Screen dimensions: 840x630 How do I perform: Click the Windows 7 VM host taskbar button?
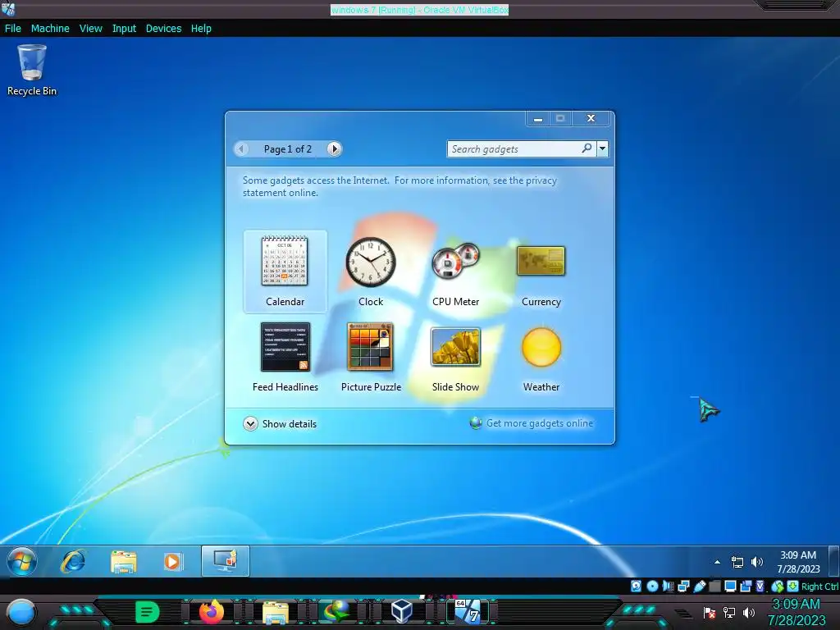pyautogui.click(x=468, y=612)
